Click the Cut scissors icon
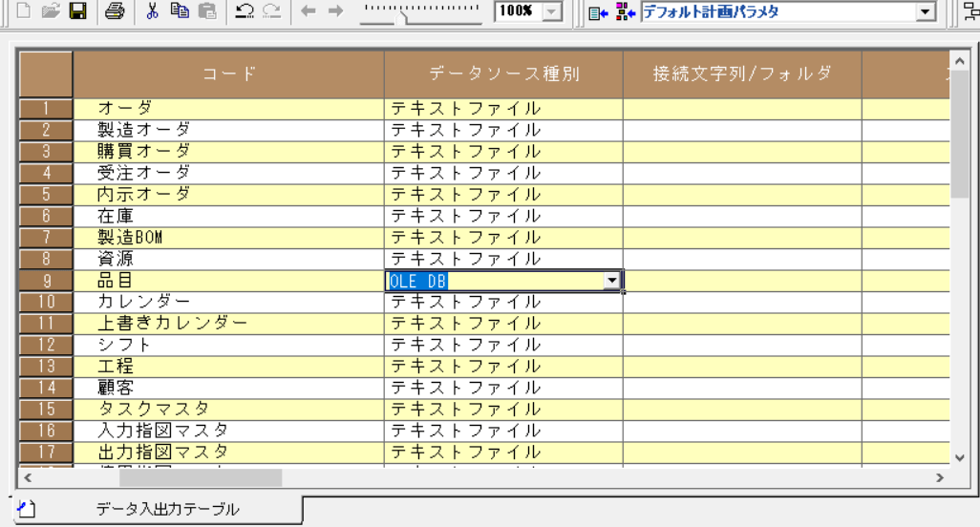The width and height of the screenshot is (980, 527). pyautogui.click(x=152, y=11)
